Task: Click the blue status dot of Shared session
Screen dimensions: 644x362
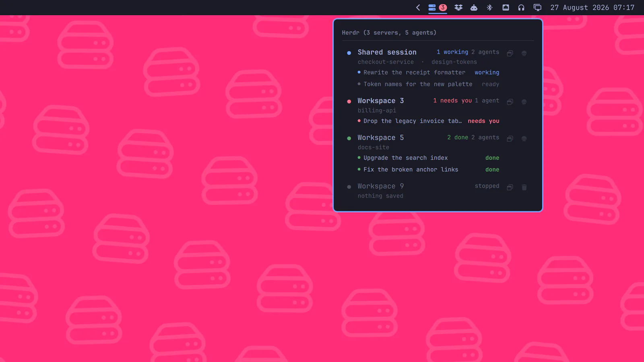Action: pos(349,53)
